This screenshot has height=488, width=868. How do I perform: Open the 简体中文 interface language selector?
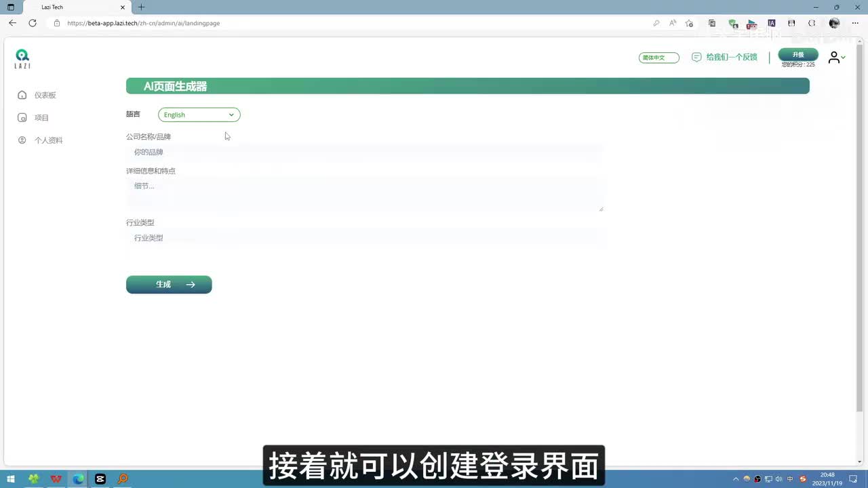point(658,58)
